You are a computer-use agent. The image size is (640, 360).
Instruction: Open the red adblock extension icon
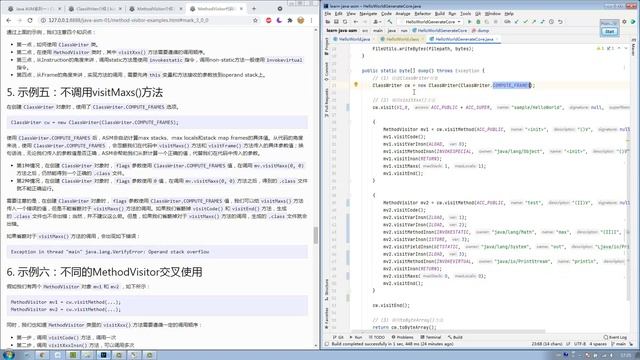[269, 20]
